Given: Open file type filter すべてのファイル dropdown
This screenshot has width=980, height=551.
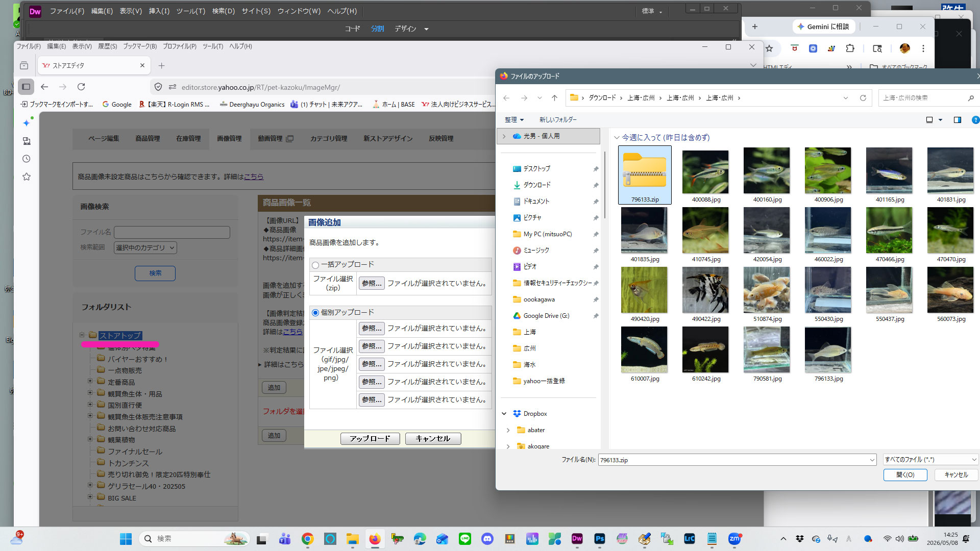Looking at the screenshot, I should click(x=930, y=460).
